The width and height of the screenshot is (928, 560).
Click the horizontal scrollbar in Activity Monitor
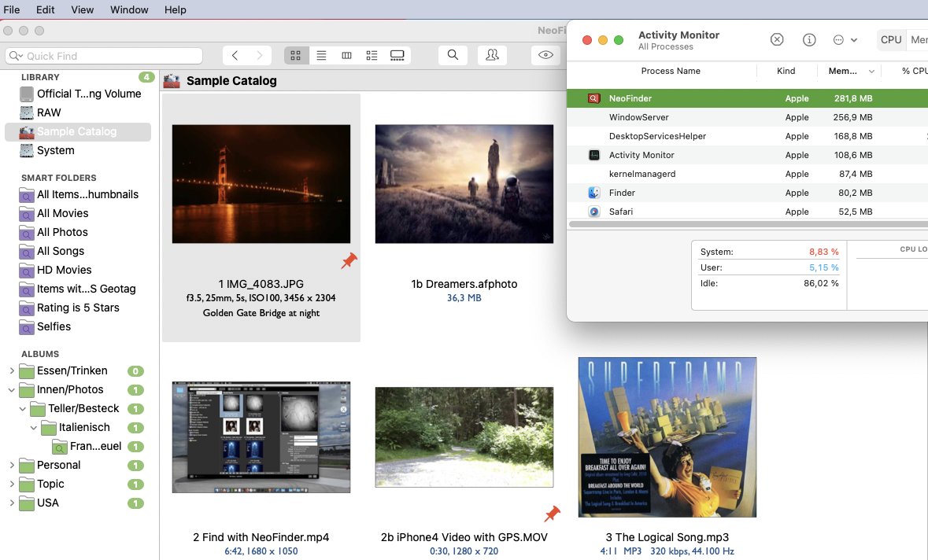click(x=748, y=224)
